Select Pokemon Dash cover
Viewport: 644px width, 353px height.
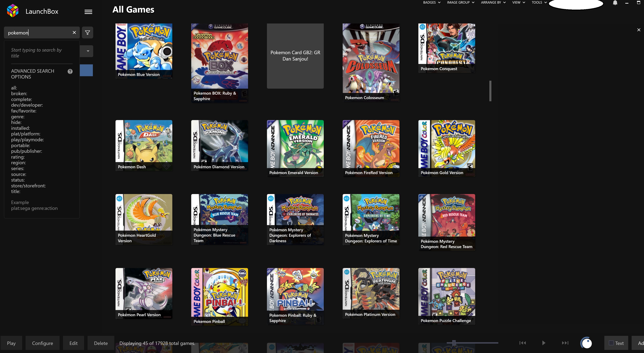pyautogui.click(x=144, y=145)
